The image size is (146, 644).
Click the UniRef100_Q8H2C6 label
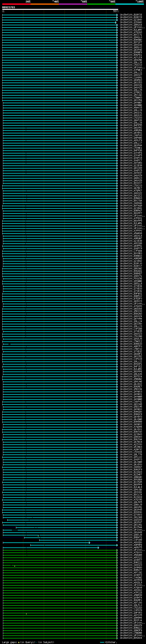[131, 25]
